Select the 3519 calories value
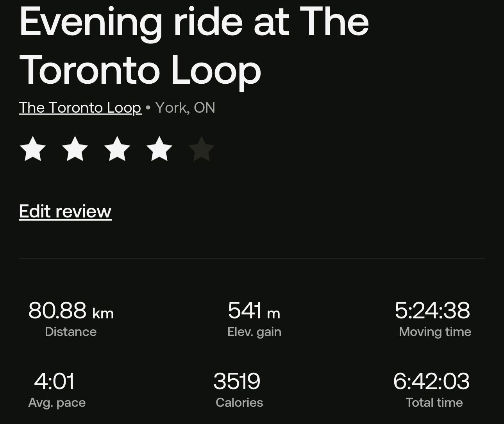Image resolution: width=504 pixels, height=424 pixels. 237,381
